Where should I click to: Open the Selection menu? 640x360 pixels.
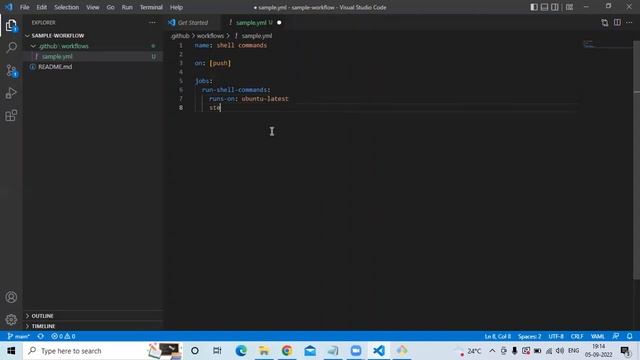67,7
